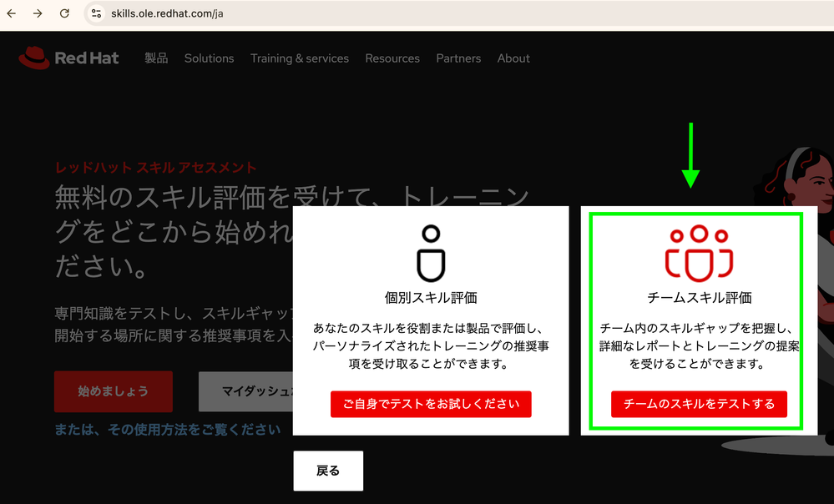Click the 戻る back button
This screenshot has width=834, height=504.
pyautogui.click(x=328, y=471)
